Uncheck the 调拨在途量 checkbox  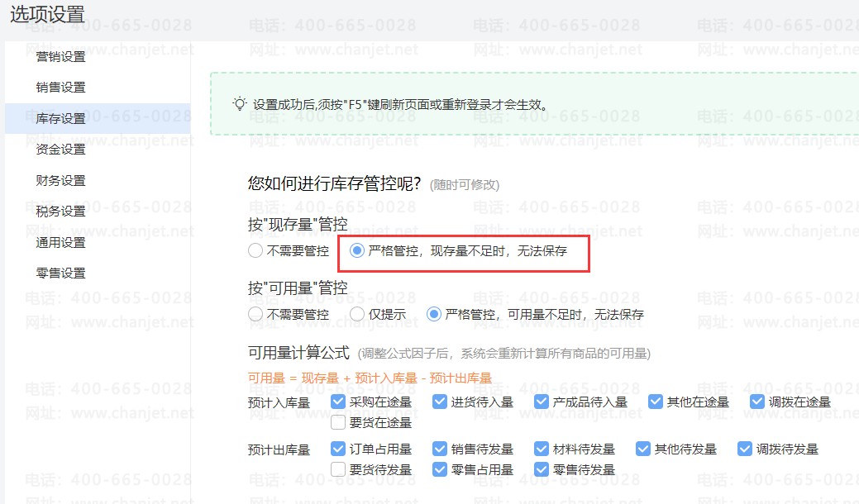click(757, 402)
